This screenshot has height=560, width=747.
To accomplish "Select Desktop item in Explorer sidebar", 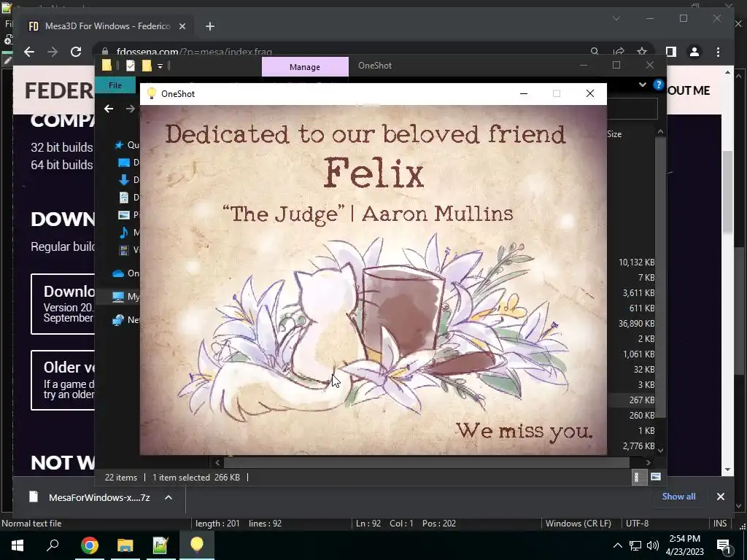I will (x=128, y=163).
